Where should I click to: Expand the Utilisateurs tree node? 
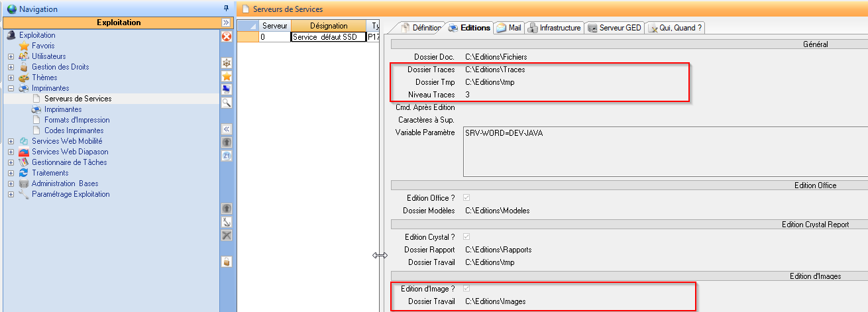[11, 56]
